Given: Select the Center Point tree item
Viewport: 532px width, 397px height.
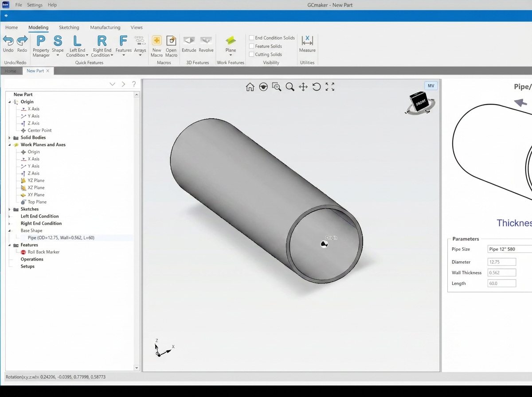Looking at the screenshot, I should click(x=39, y=131).
